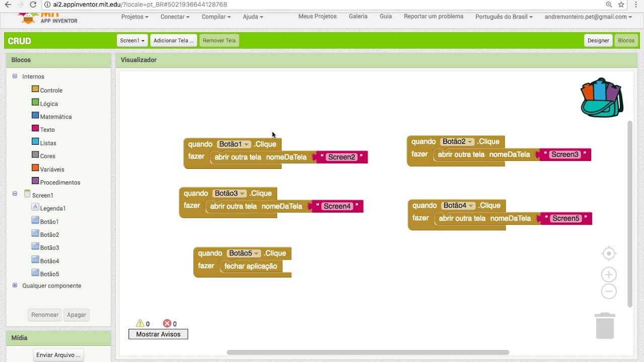Reload the page in the browser
This screenshot has height=362, width=644.
[33, 5]
